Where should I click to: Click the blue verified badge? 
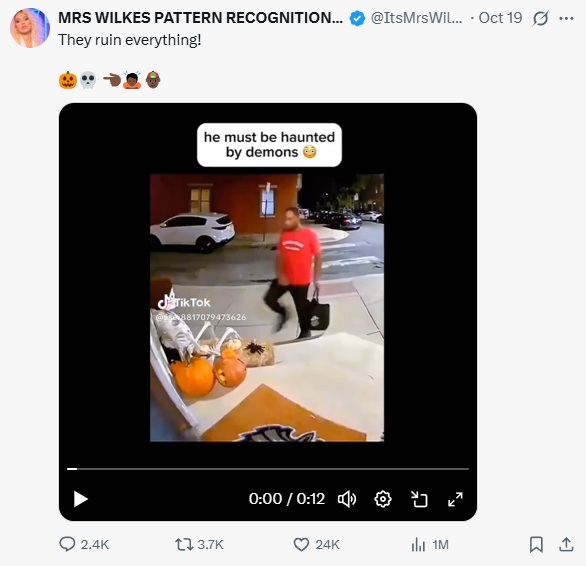coord(357,18)
